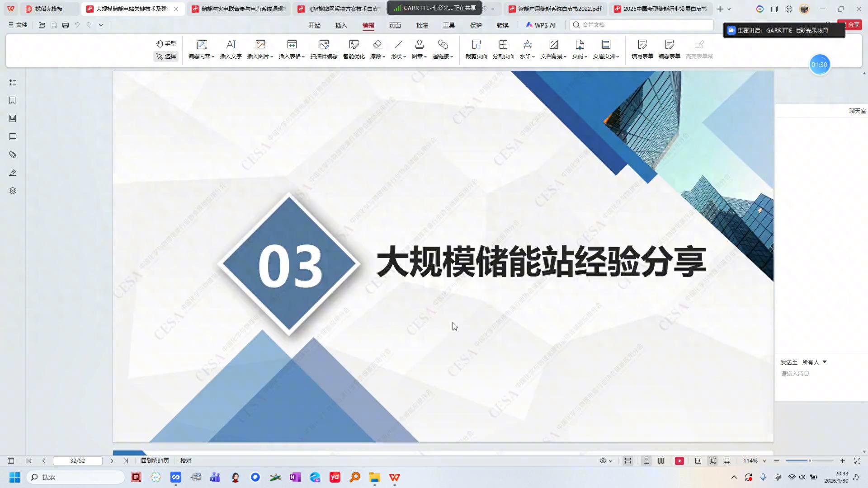Click the 回到第31页 button
868x488 pixels.
pyautogui.click(x=155, y=461)
